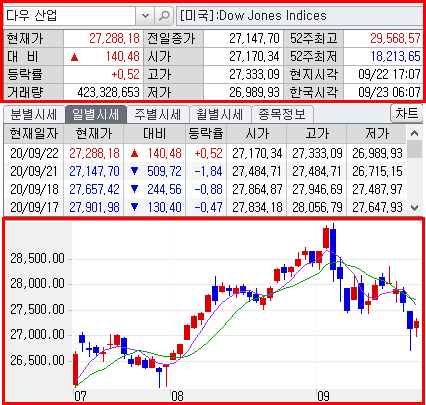Select the 일별시세 tab
426x405 pixels.
click(x=96, y=114)
